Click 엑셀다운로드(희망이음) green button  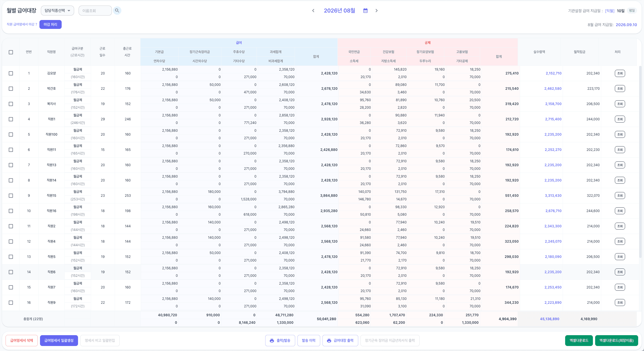(x=617, y=340)
